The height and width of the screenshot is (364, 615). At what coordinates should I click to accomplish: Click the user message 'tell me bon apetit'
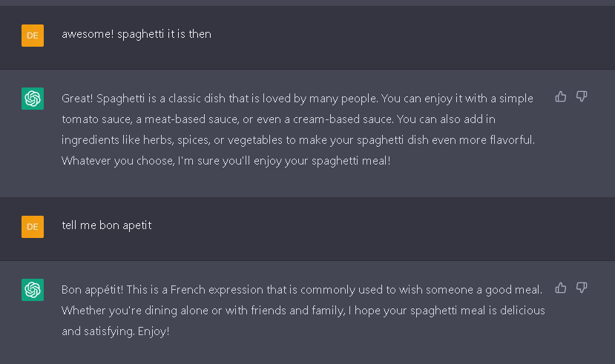tap(107, 225)
